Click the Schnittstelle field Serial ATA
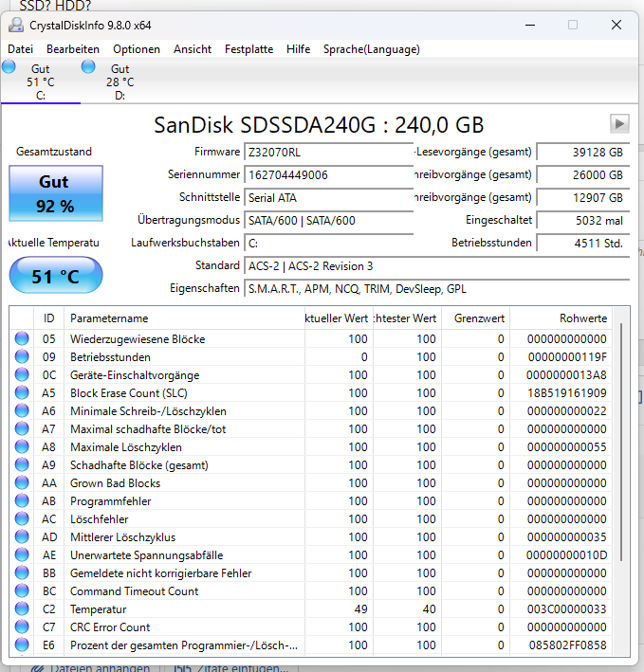The image size is (644, 672). pyautogui.click(x=328, y=197)
